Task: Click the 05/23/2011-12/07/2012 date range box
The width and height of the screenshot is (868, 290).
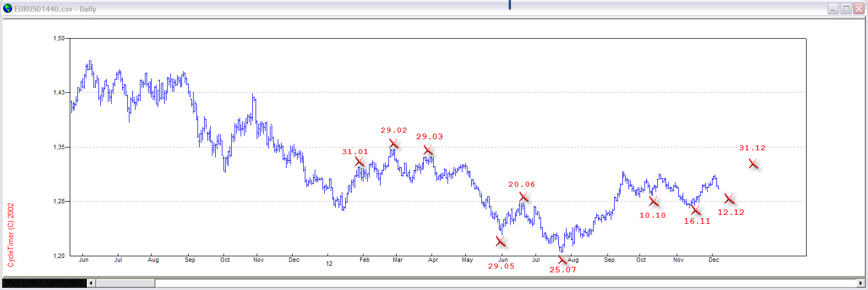Action: [44, 283]
